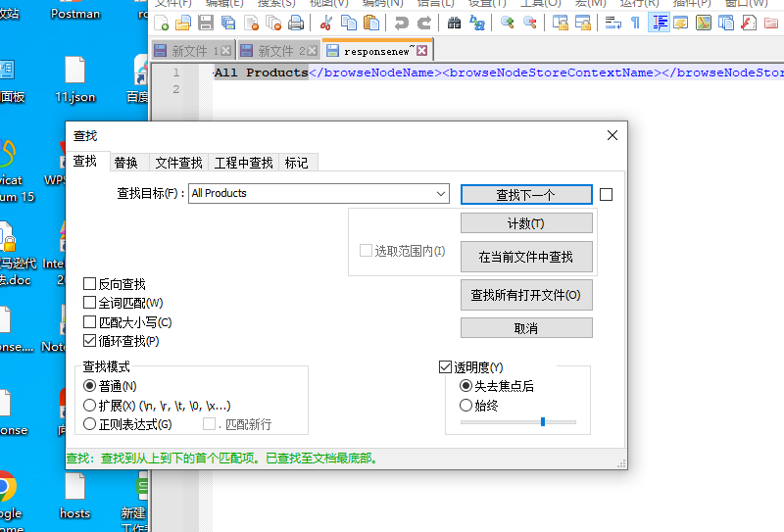
Task: Zoom in using the toolbar magnifier
Action: tap(507, 23)
